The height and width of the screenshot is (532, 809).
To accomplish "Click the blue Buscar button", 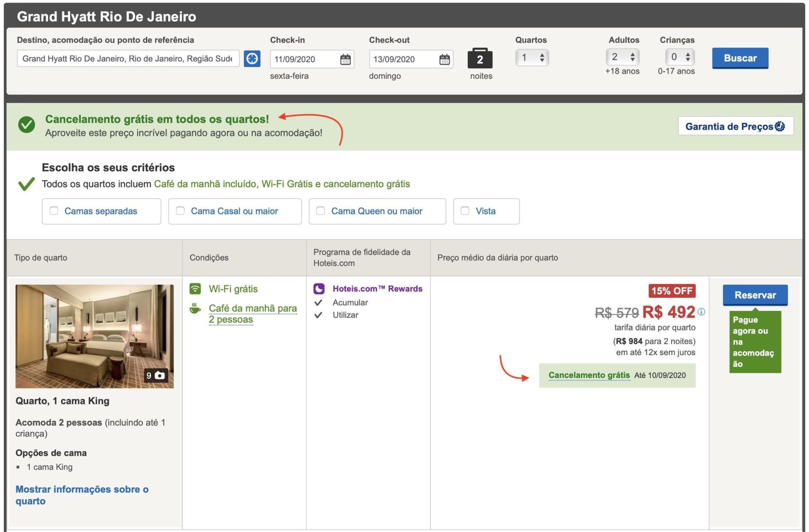I will point(740,58).
